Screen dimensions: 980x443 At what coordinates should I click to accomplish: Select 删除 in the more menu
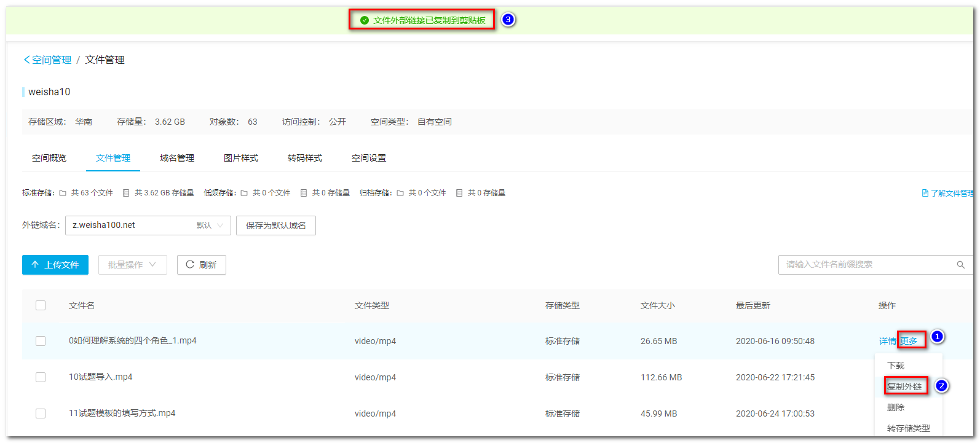pos(896,407)
